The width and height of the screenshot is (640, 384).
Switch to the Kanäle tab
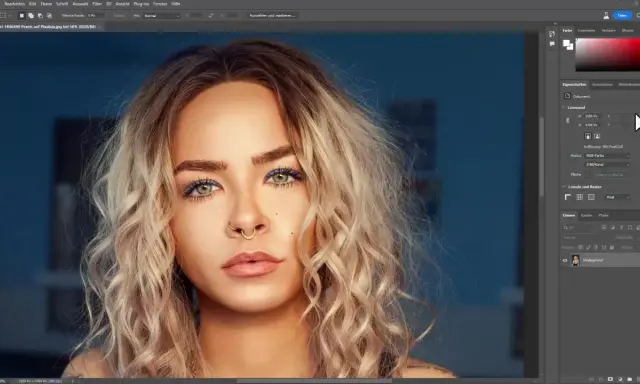pos(587,215)
